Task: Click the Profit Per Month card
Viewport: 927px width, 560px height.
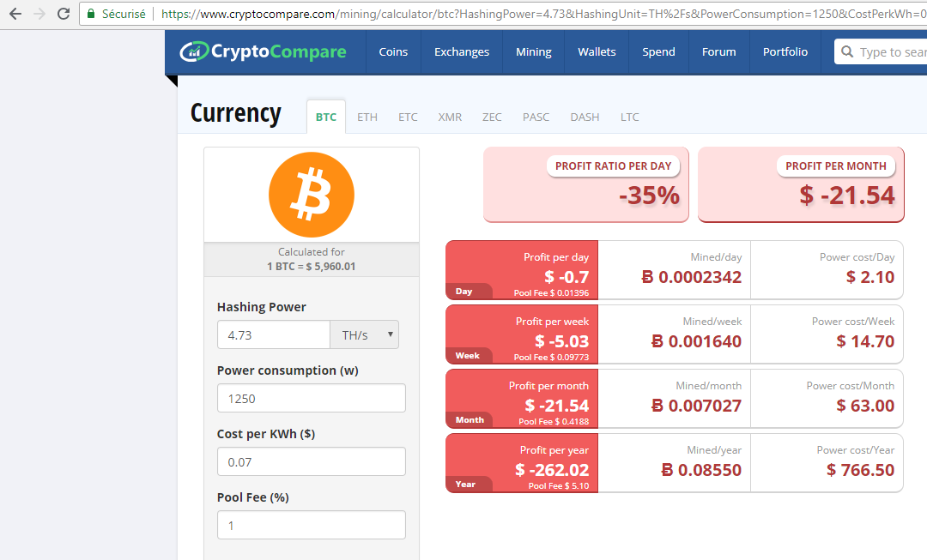Action: (801, 184)
